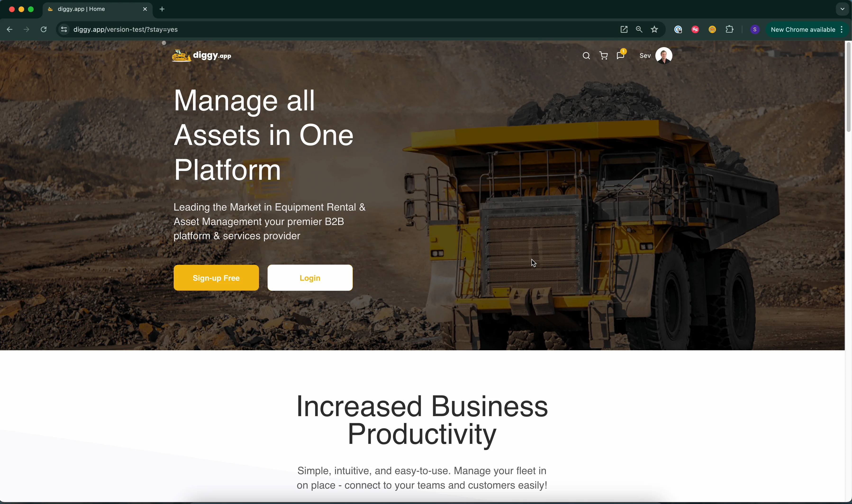Open the Chrome Extensions puzzle icon
This screenshot has height=504, width=852.
pos(729,30)
